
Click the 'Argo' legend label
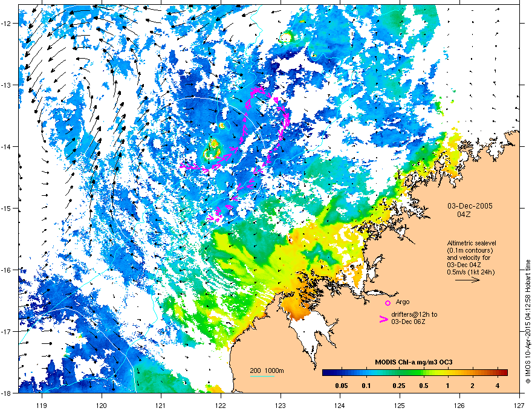[403, 302]
